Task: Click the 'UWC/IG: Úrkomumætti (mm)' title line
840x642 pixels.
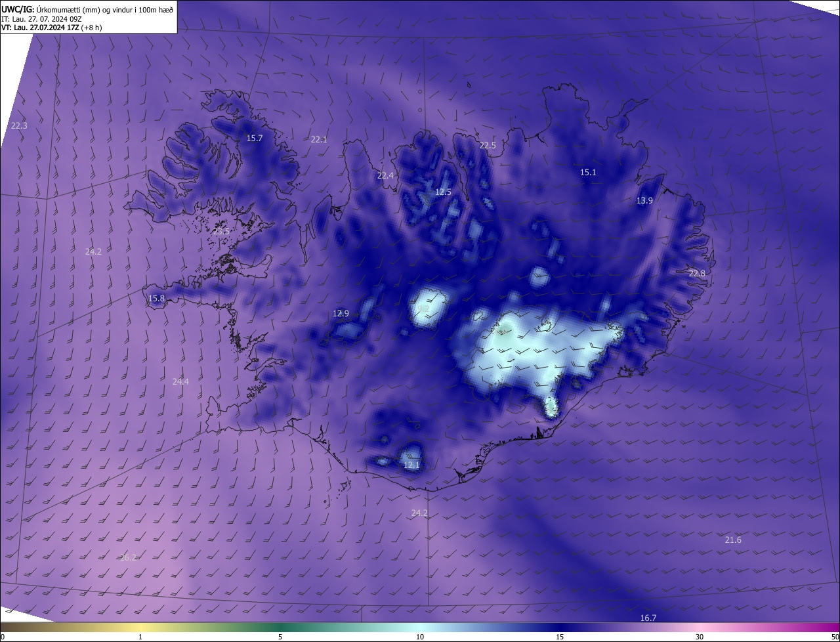Action: [x=87, y=9]
